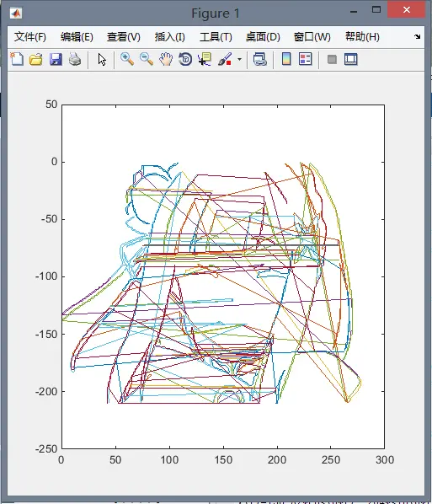Toggle the Brush data tool
The image size is (432, 504).
tap(225, 60)
